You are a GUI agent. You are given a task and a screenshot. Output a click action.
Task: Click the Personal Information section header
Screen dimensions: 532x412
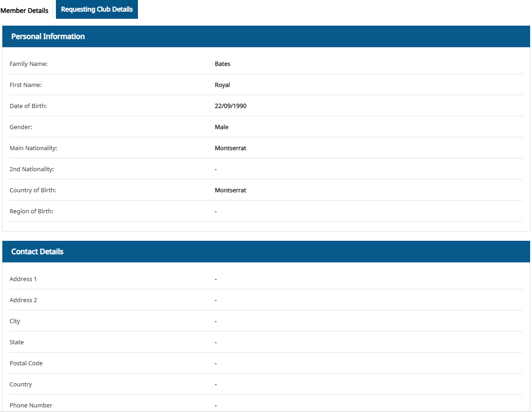coord(266,36)
